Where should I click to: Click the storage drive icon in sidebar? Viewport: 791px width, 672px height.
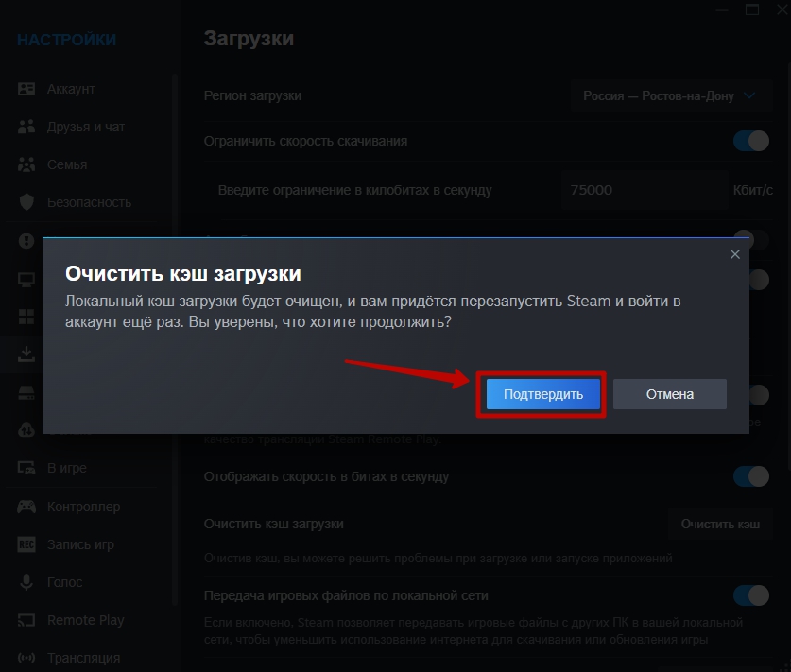click(x=26, y=392)
